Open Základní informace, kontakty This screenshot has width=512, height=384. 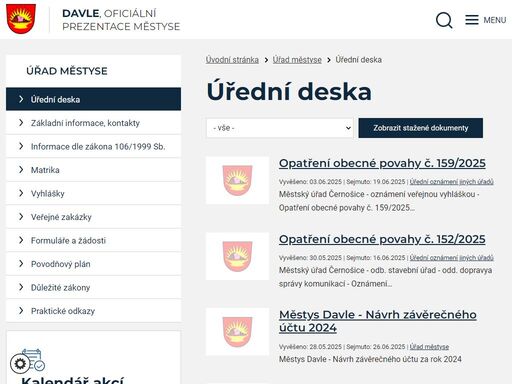93,123
